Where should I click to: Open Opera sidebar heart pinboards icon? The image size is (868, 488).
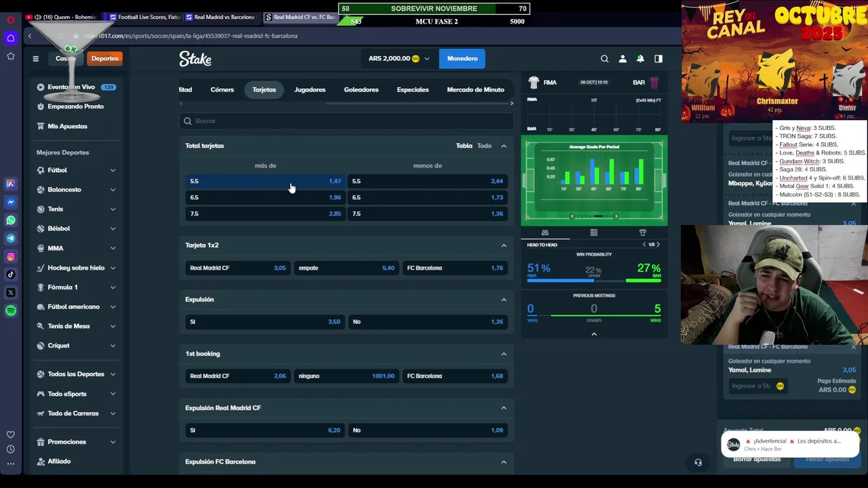(10, 434)
